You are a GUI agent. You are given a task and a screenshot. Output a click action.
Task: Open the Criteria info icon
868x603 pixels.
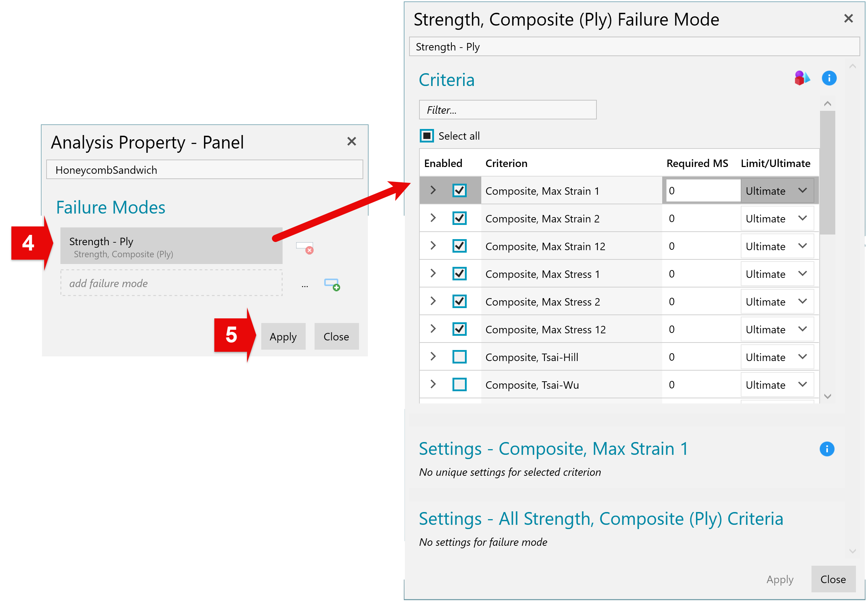pos(829,78)
